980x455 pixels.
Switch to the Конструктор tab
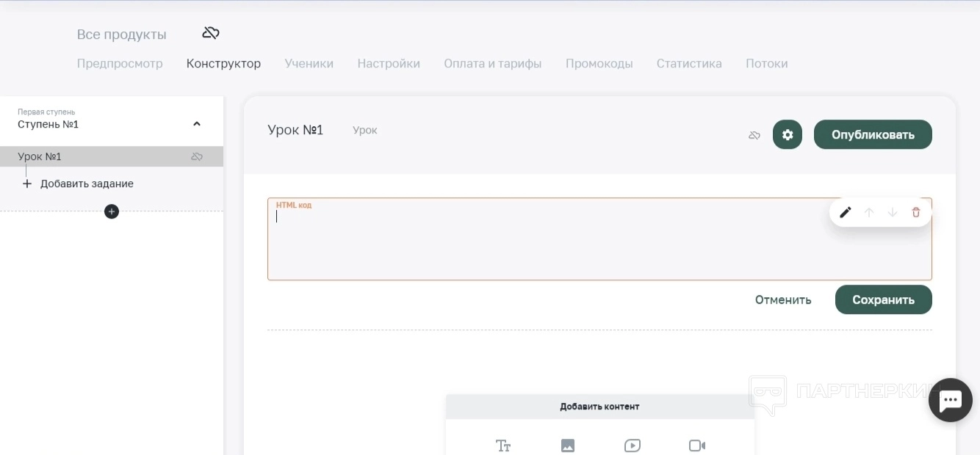tap(223, 64)
